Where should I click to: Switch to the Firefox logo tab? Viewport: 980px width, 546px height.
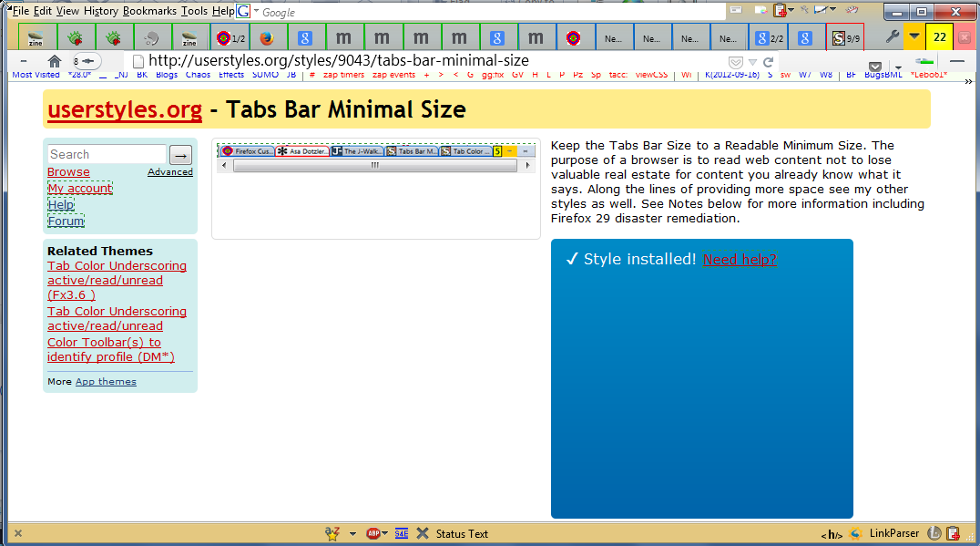click(267, 38)
